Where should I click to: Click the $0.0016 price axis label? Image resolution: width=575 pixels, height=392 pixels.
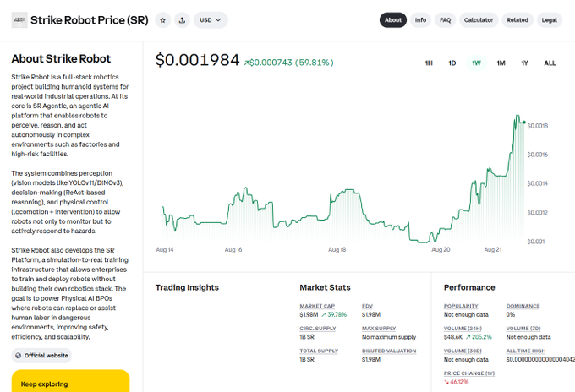pyautogui.click(x=537, y=155)
